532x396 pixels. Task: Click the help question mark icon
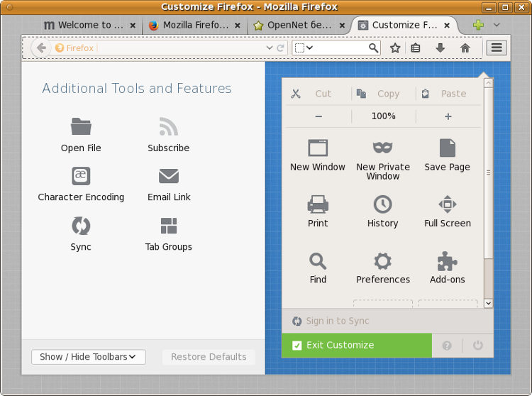tap(447, 346)
